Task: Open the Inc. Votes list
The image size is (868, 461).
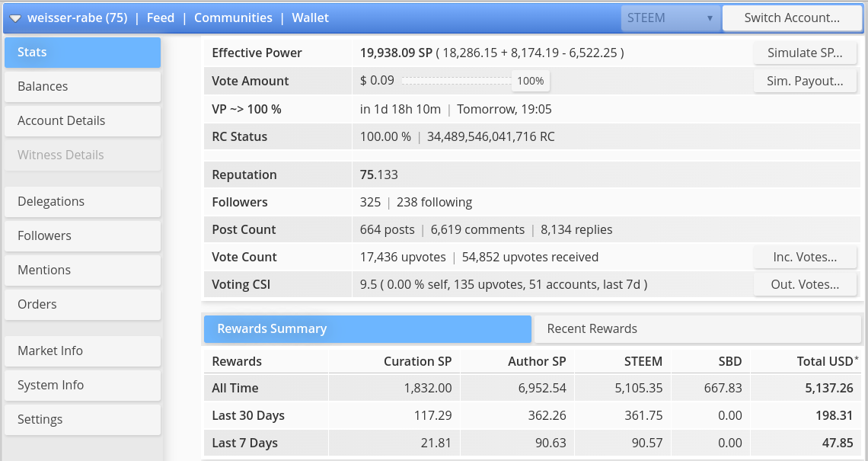Action: pos(805,257)
